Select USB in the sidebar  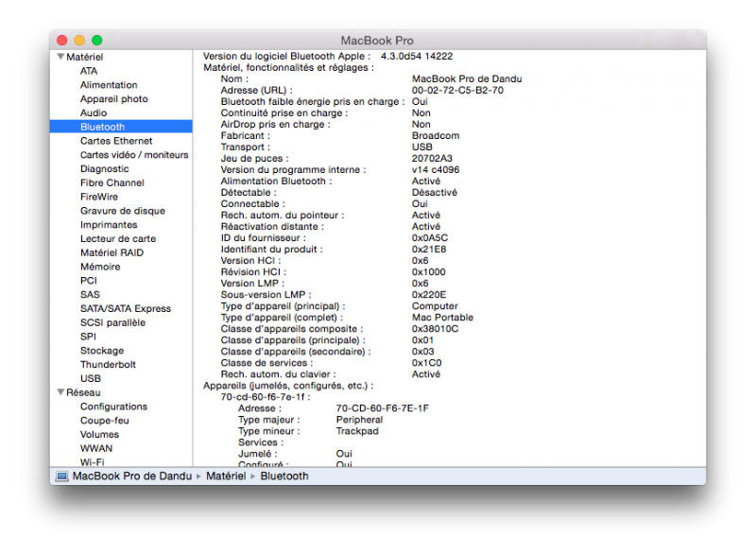pos(91,378)
